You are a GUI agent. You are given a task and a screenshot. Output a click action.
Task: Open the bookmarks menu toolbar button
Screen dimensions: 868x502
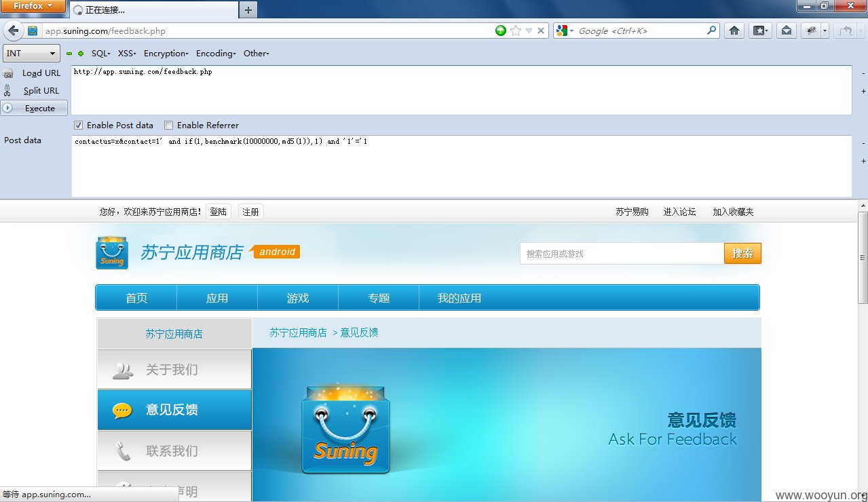click(760, 31)
